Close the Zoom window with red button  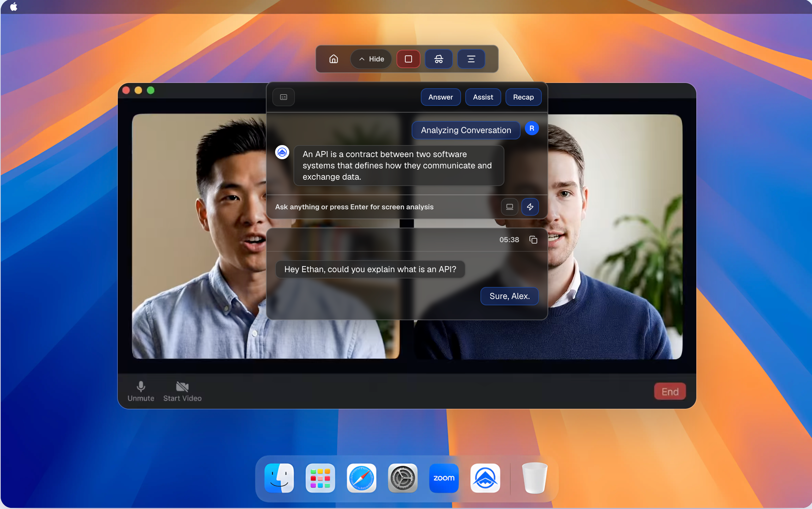126,90
